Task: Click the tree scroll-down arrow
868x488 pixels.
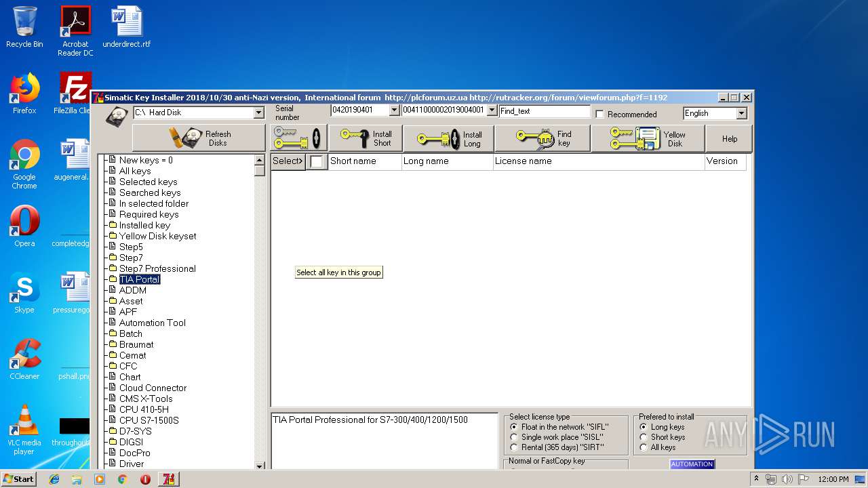Action: click(259, 466)
